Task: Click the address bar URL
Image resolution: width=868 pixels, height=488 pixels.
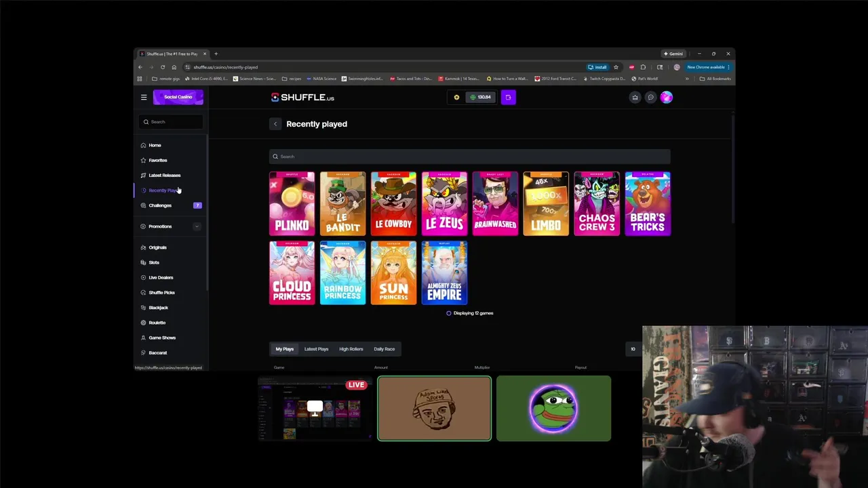Action: [226, 67]
